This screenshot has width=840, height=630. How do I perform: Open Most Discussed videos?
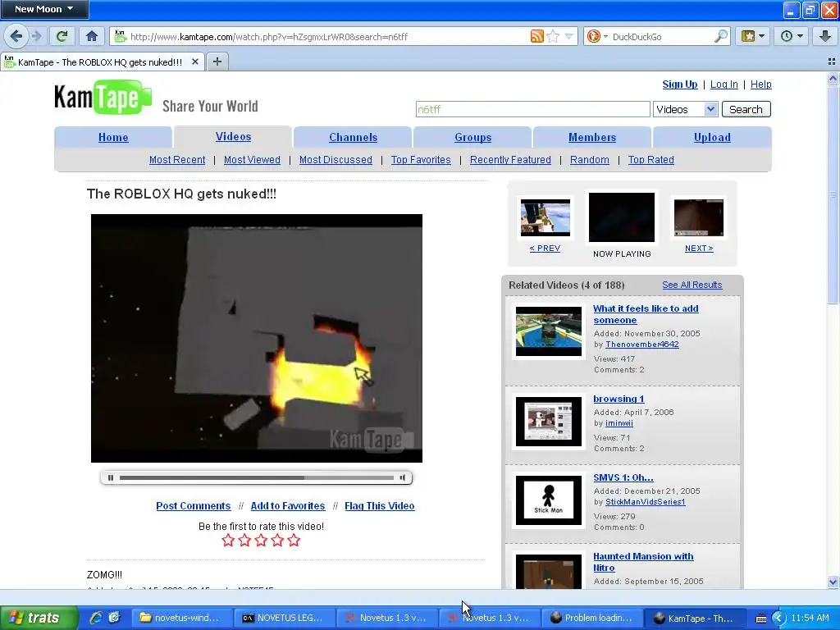pos(336,160)
